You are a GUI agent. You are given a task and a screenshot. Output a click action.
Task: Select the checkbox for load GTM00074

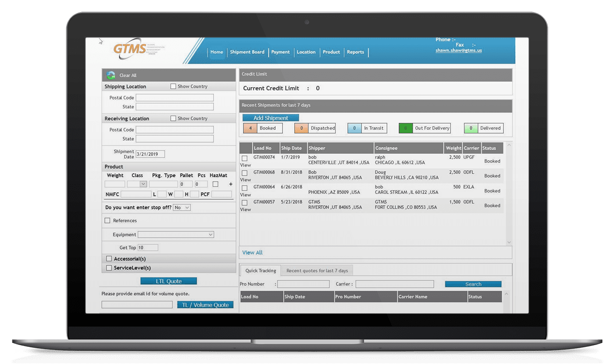click(x=245, y=158)
